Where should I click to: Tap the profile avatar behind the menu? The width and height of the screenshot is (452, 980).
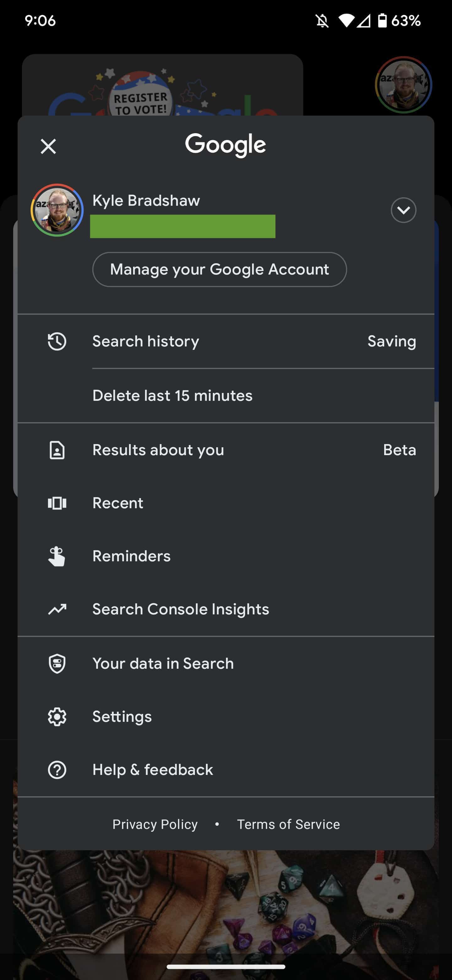pos(403,84)
